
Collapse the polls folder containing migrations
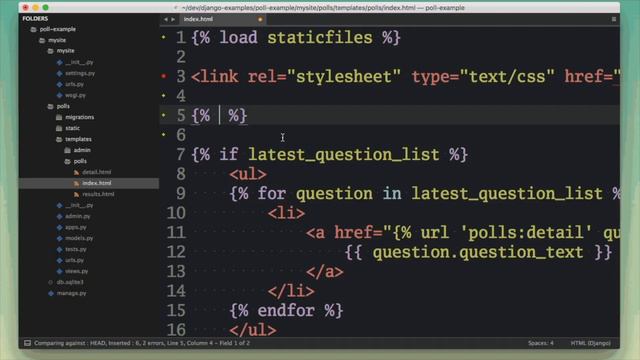pos(50,106)
